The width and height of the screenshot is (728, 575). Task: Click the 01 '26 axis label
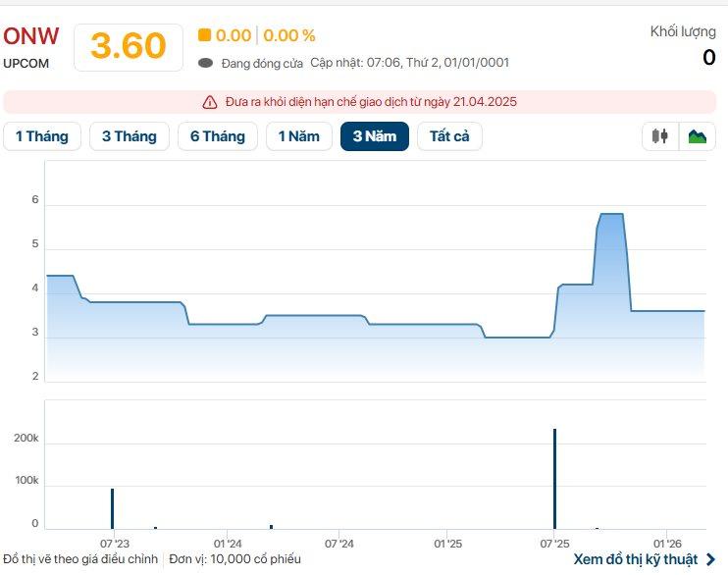tap(667, 544)
